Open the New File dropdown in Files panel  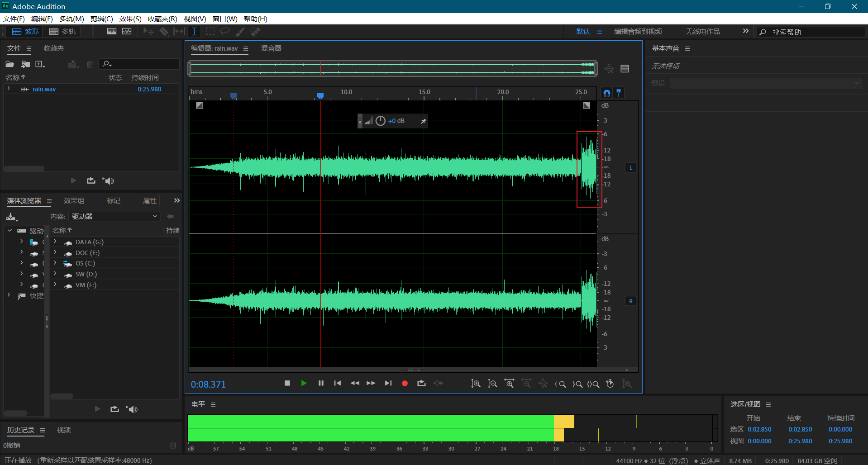coord(40,64)
